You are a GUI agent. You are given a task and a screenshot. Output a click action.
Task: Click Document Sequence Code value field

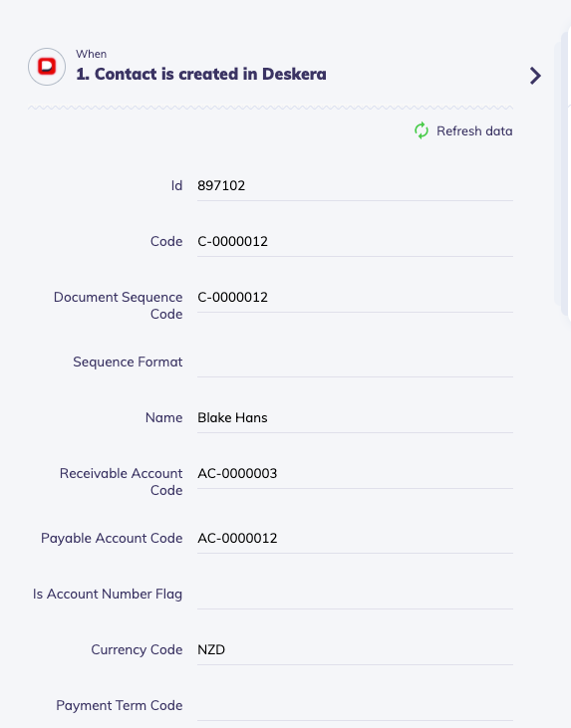click(355, 297)
